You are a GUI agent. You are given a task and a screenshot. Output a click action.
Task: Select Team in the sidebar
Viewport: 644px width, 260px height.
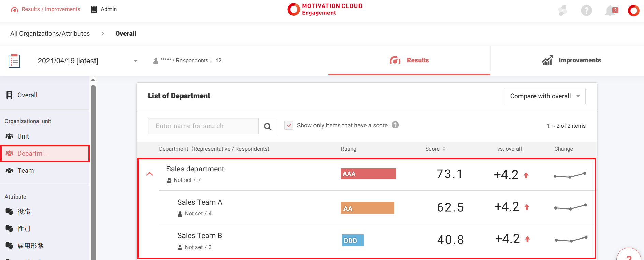click(26, 171)
